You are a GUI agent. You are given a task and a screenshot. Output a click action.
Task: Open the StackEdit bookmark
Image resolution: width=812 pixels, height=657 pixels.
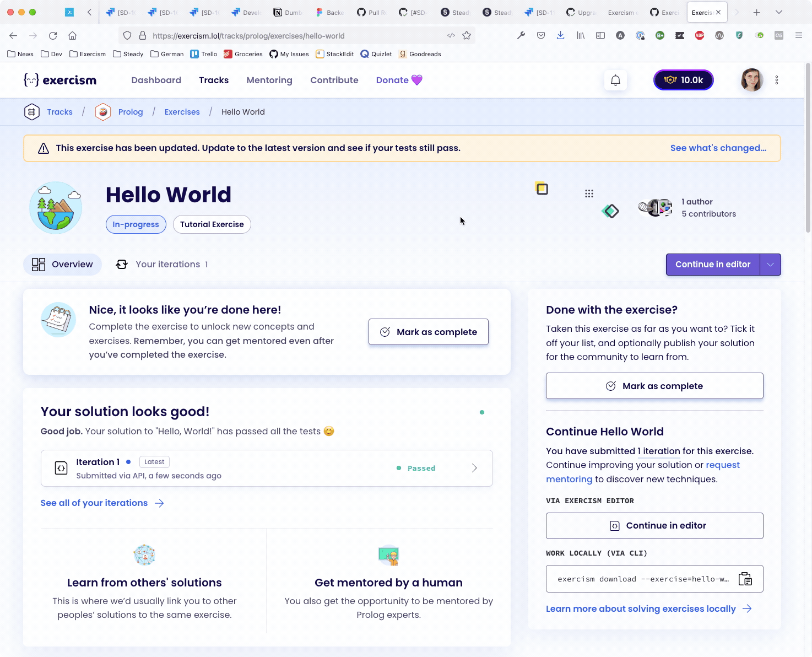(335, 54)
